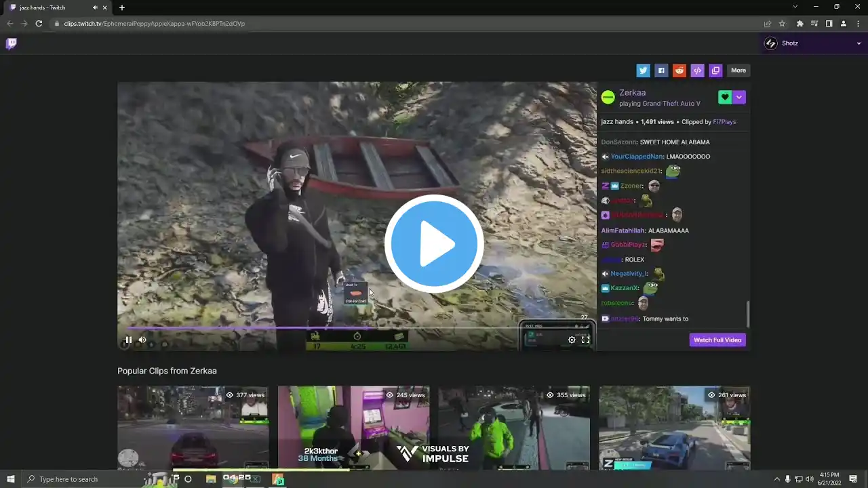Bookmark this page with the star
This screenshot has width=868, height=488.
[x=782, y=24]
